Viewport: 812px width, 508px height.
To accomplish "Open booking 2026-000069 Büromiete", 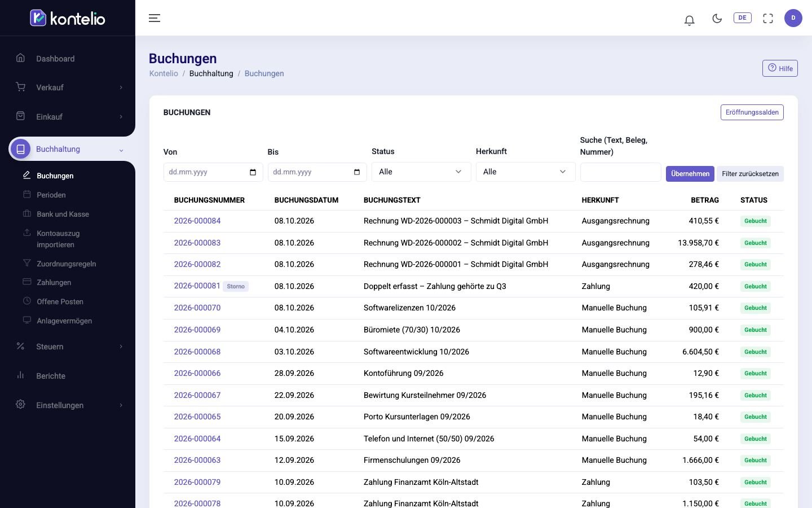I will [197, 330].
